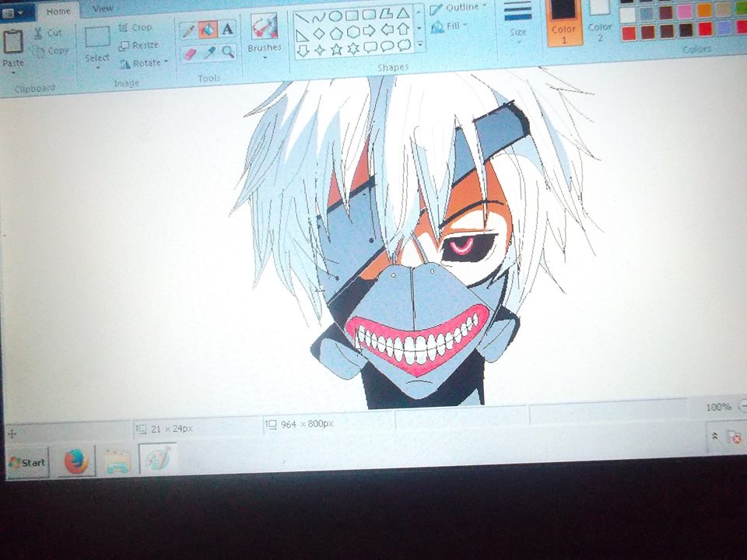Open Firefox from the taskbar
The height and width of the screenshot is (560, 747).
pyautogui.click(x=77, y=460)
